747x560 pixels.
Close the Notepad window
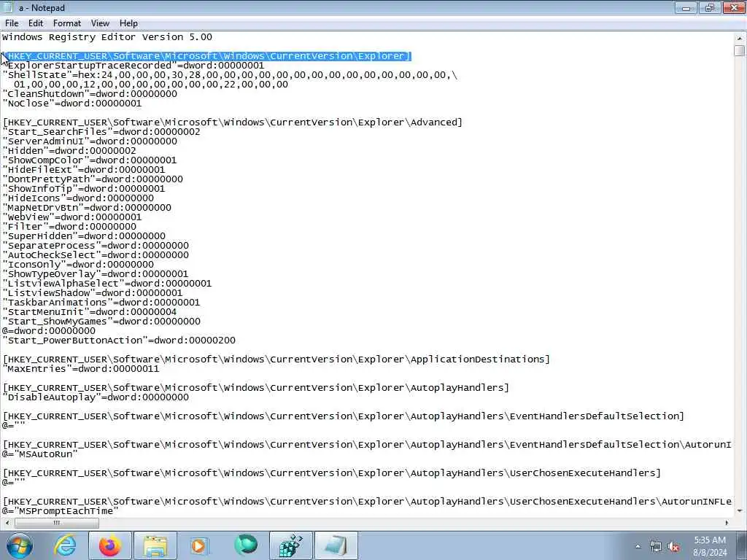[x=734, y=7]
